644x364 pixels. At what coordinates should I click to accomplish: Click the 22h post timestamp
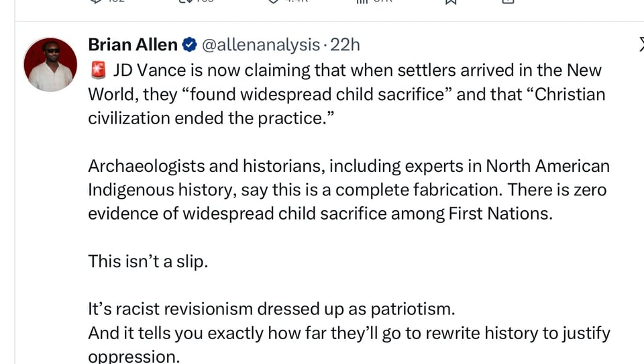click(345, 45)
